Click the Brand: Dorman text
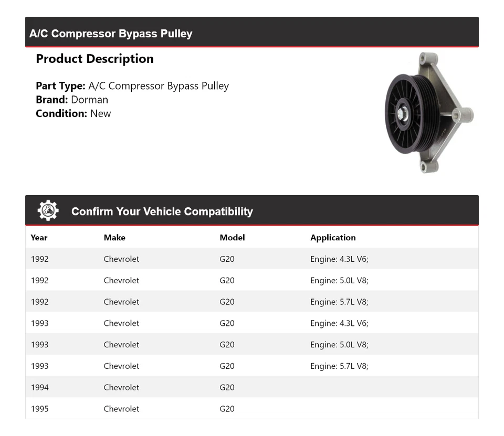Screen dimensions: 504x436 (x=72, y=100)
